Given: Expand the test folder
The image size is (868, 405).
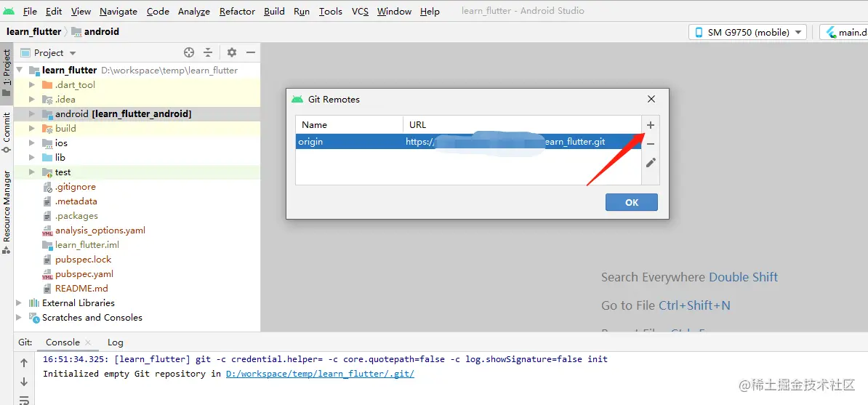Looking at the screenshot, I should [31, 172].
